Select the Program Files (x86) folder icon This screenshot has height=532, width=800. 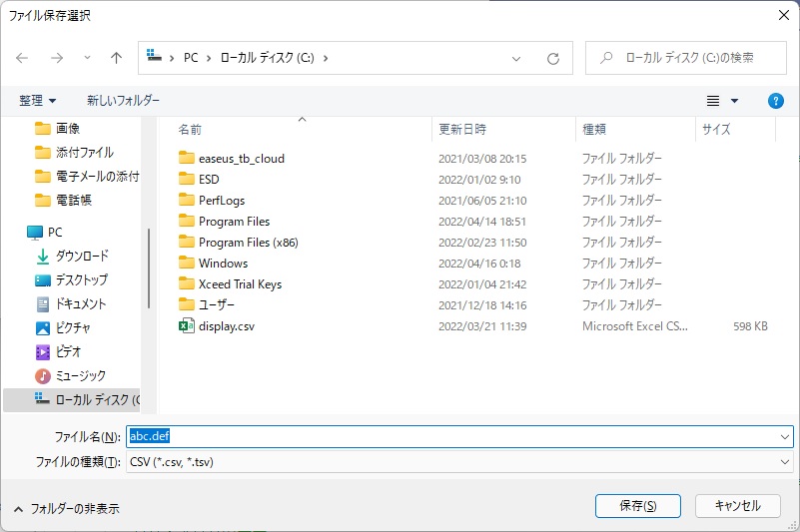(186, 242)
